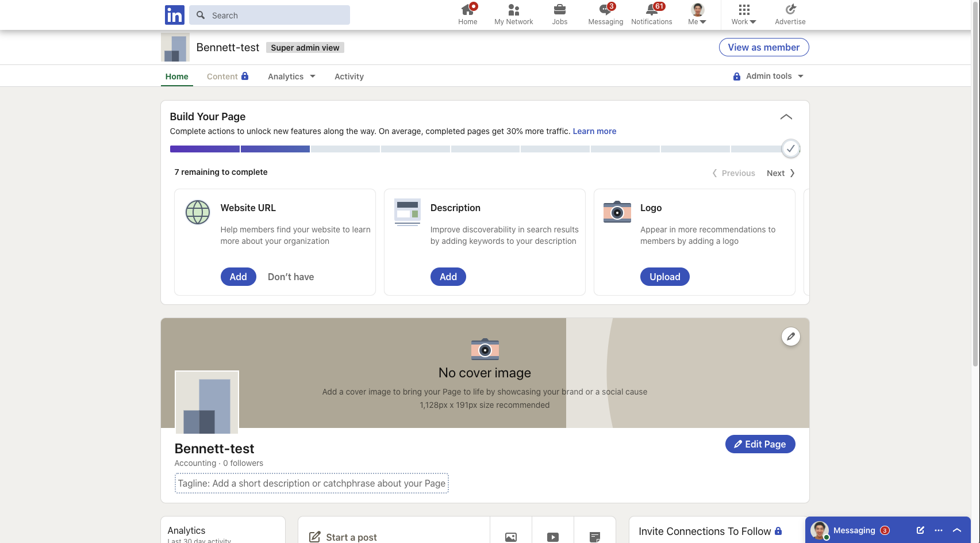Upload a logo for the page
Image resolution: width=980 pixels, height=543 pixels.
tap(664, 277)
